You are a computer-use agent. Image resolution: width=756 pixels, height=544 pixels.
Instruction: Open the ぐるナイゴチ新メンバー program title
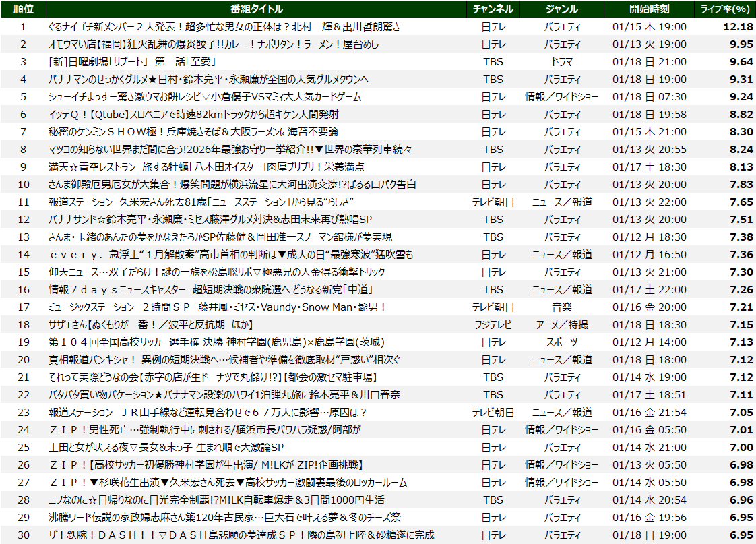224,26
